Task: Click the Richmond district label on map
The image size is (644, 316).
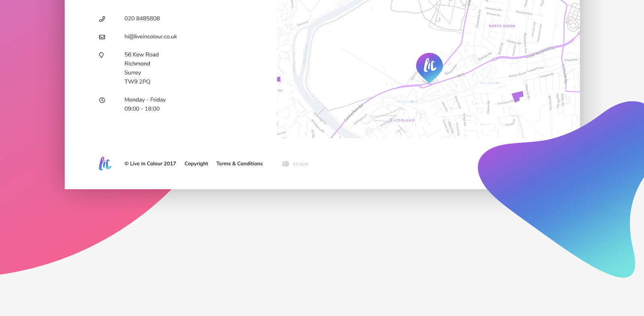Action: pos(402,121)
